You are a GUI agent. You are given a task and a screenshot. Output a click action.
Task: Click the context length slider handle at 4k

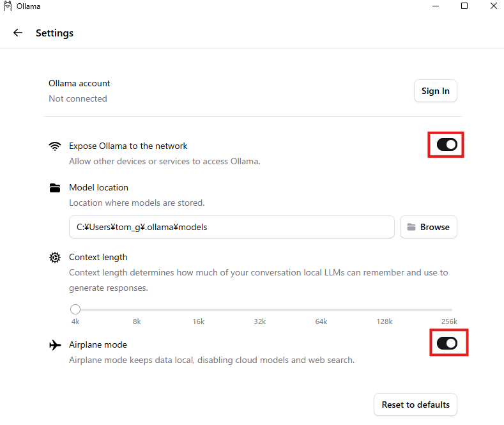coord(75,309)
